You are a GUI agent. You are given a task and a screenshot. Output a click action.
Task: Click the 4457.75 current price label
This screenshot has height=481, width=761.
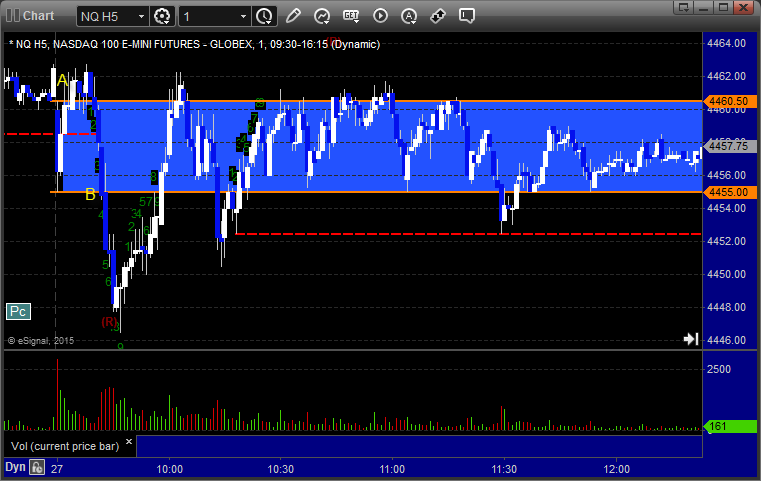[729, 146]
